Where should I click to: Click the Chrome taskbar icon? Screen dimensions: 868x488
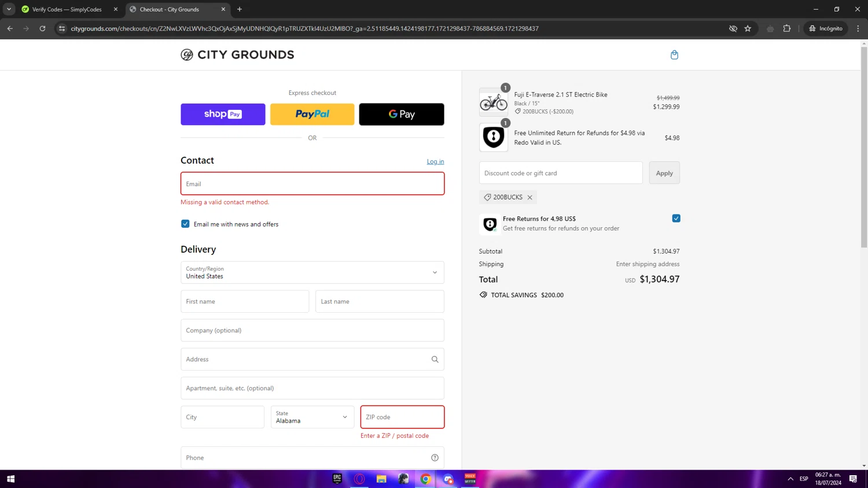click(x=426, y=479)
